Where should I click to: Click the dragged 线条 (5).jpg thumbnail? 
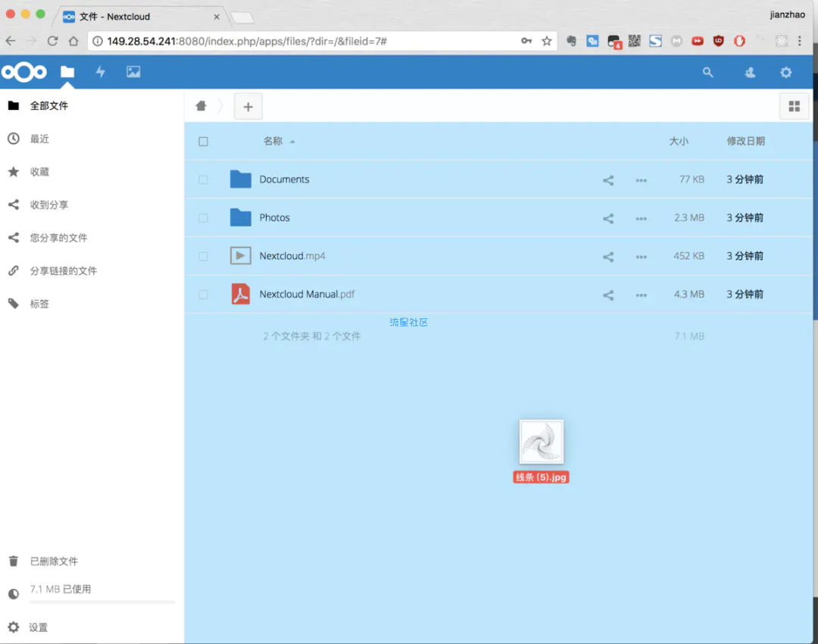coord(542,442)
